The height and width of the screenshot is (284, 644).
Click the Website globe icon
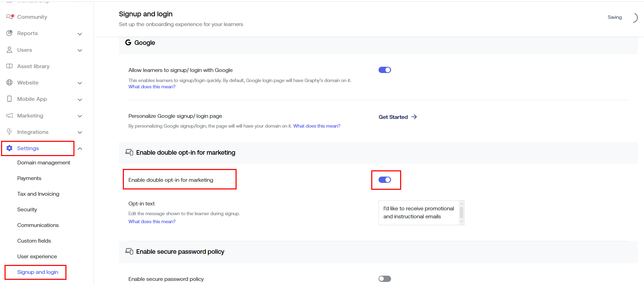(9, 82)
